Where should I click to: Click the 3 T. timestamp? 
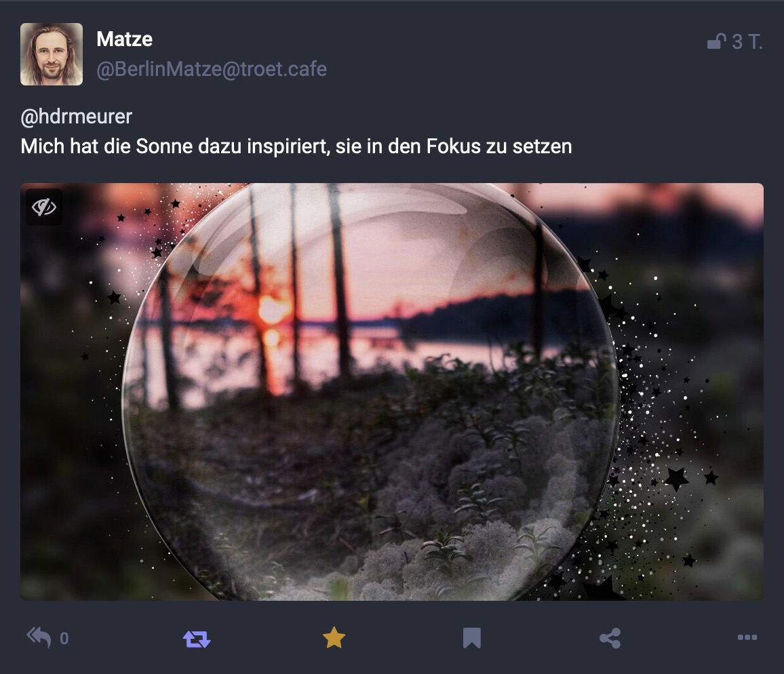coord(747,41)
